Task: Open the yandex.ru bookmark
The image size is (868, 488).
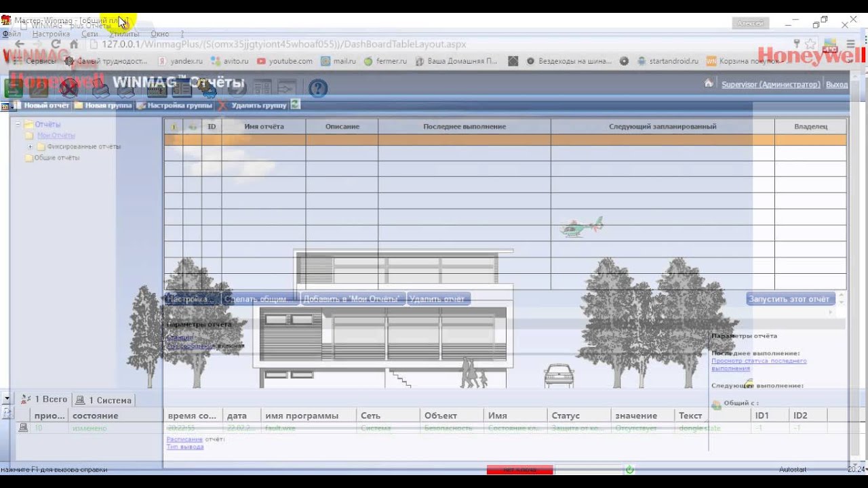Action: [x=179, y=61]
